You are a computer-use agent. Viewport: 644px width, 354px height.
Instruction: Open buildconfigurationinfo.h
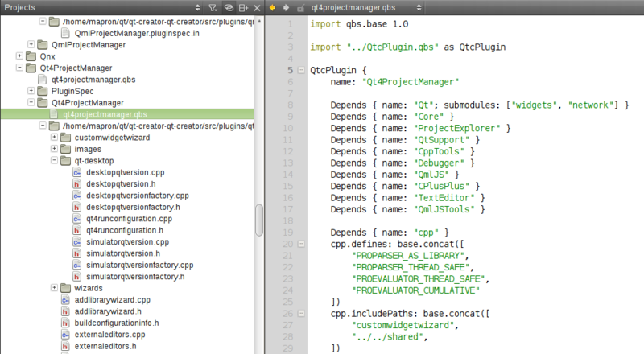pos(117,323)
